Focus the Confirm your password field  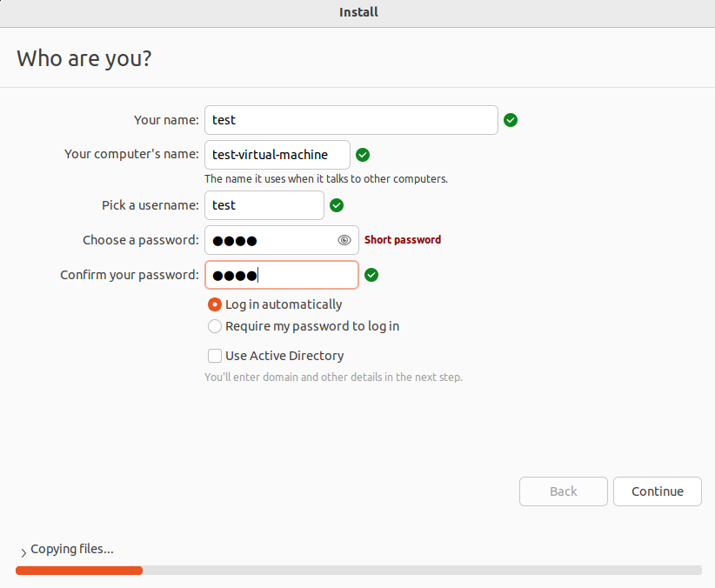(282, 275)
